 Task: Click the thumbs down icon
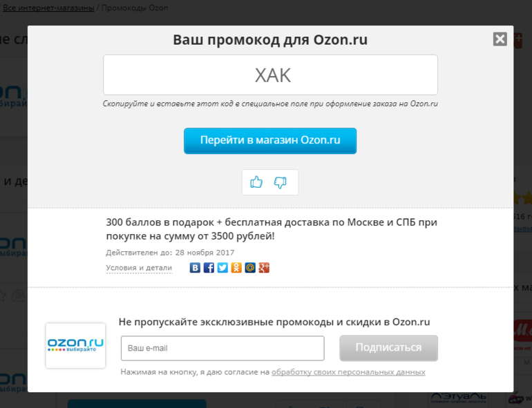pyautogui.click(x=281, y=182)
